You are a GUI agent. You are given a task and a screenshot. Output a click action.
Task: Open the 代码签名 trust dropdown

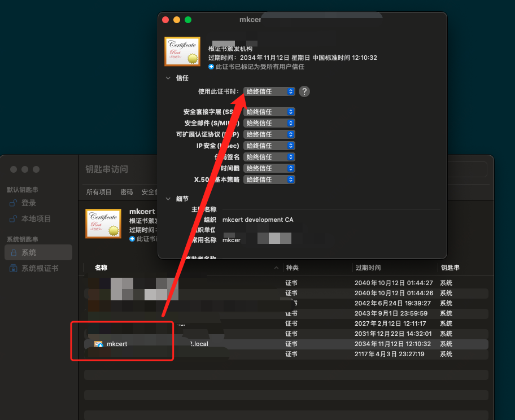[269, 157]
